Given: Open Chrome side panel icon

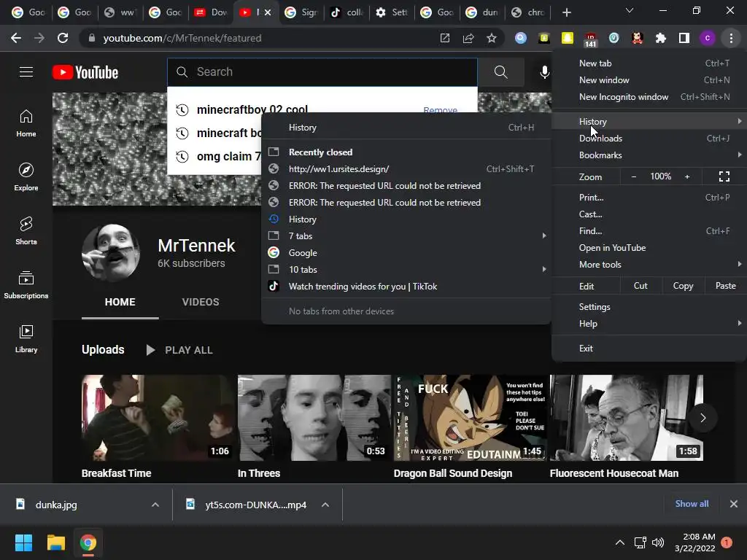Looking at the screenshot, I should click(684, 38).
